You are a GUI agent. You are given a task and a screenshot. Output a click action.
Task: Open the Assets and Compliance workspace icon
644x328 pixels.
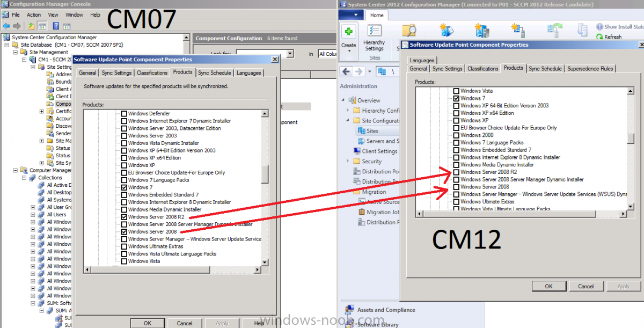pyautogui.click(x=348, y=310)
